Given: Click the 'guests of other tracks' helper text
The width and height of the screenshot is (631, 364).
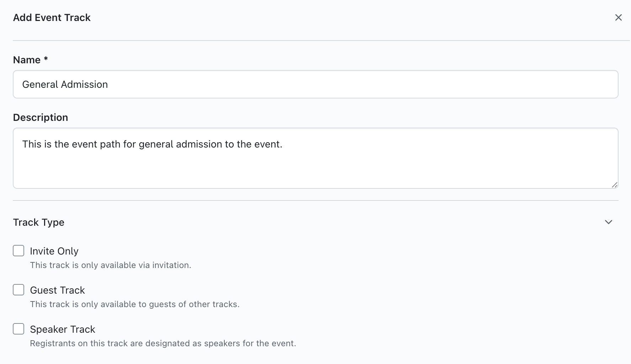Looking at the screenshot, I should [x=135, y=304].
